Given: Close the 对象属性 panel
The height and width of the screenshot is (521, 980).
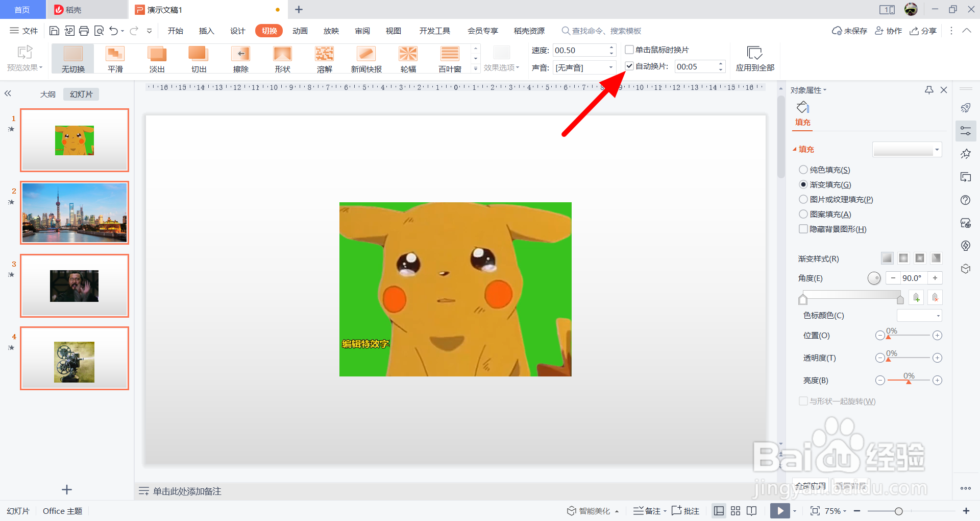Looking at the screenshot, I should point(944,90).
